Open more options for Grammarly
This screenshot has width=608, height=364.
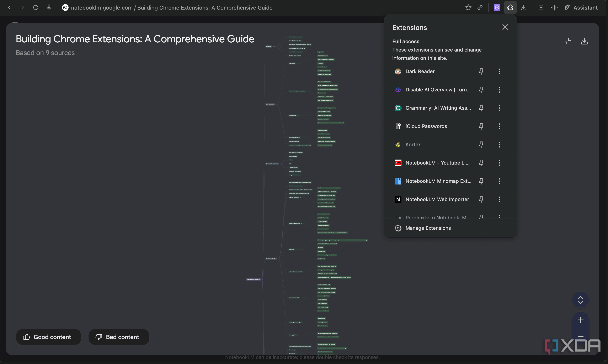point(499,108)
